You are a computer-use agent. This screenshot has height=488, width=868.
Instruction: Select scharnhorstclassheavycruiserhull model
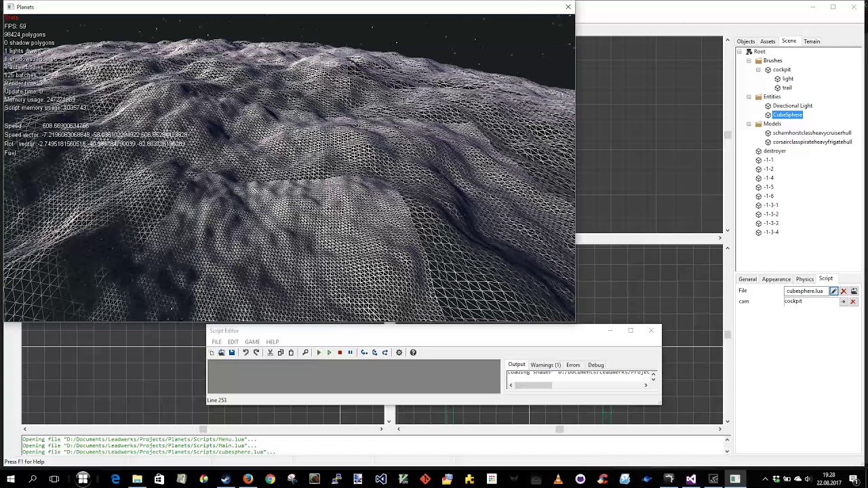coord(812,133)
